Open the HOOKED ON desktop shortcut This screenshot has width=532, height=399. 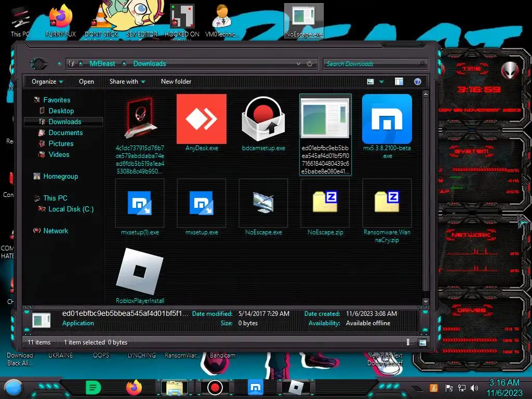click(182, 21)
